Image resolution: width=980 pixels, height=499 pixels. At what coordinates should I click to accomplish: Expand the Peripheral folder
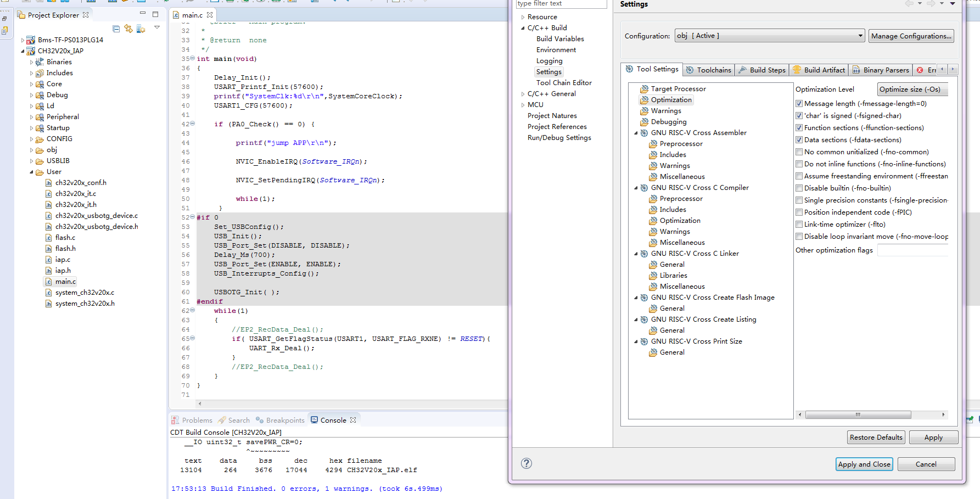[31, 117]
